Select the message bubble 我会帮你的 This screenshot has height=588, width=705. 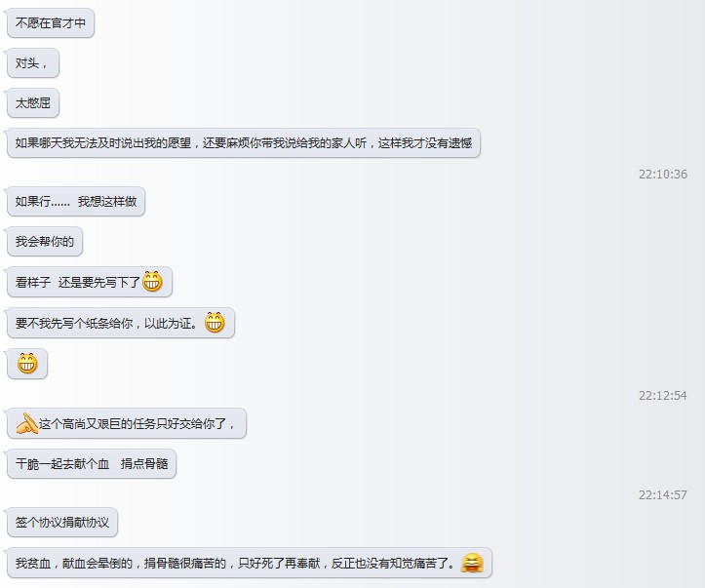tap(45, 242)
